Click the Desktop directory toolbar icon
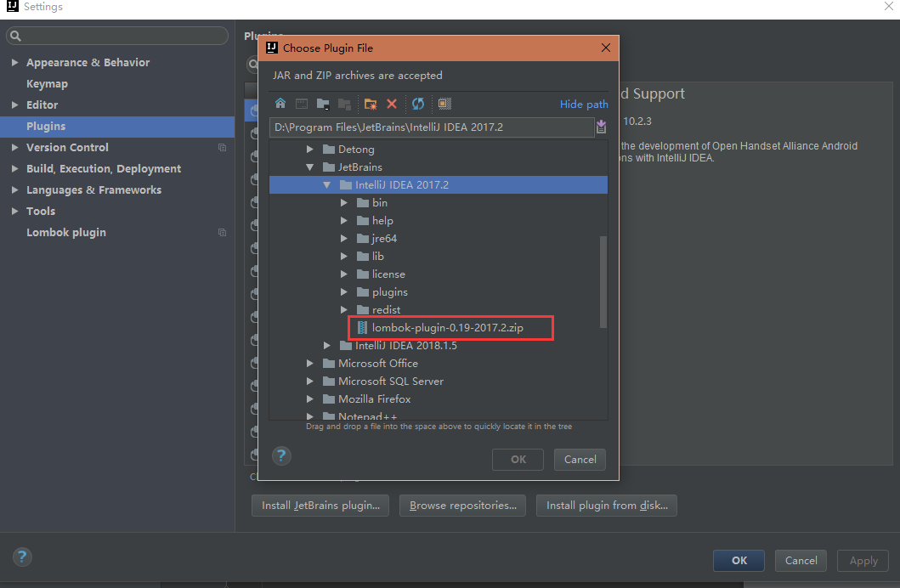The width and height of the screenshot is (900, 588). coord(302,104)
